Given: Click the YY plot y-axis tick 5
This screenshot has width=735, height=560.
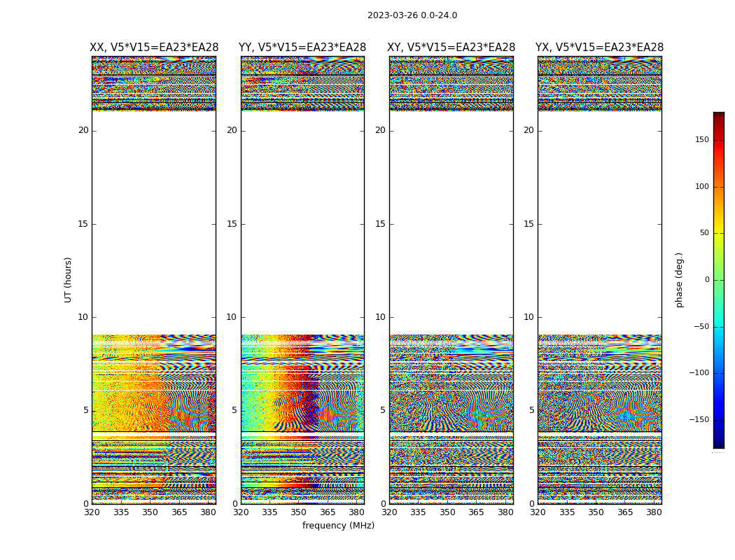Looking at the screenshot, I should [234, 410].
